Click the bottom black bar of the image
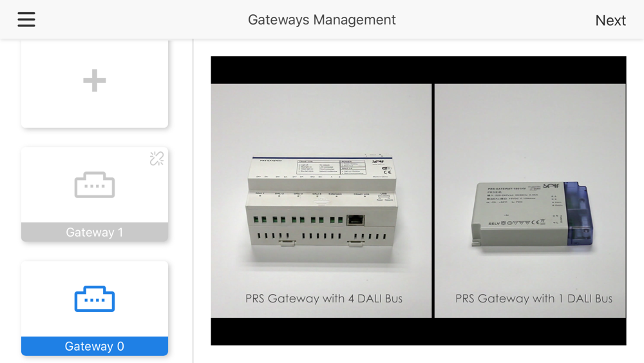This screenshot has height=363, width=644. (419, 331)
